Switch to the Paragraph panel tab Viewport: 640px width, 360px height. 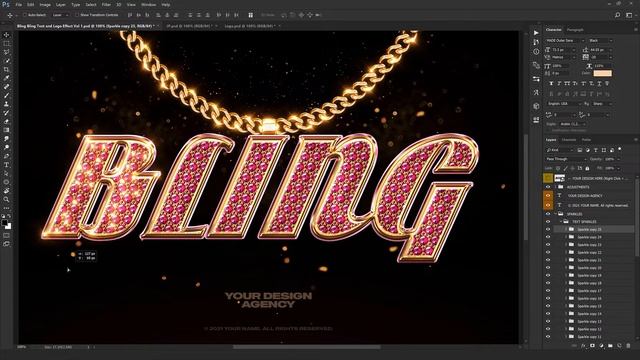pos(575,30)
